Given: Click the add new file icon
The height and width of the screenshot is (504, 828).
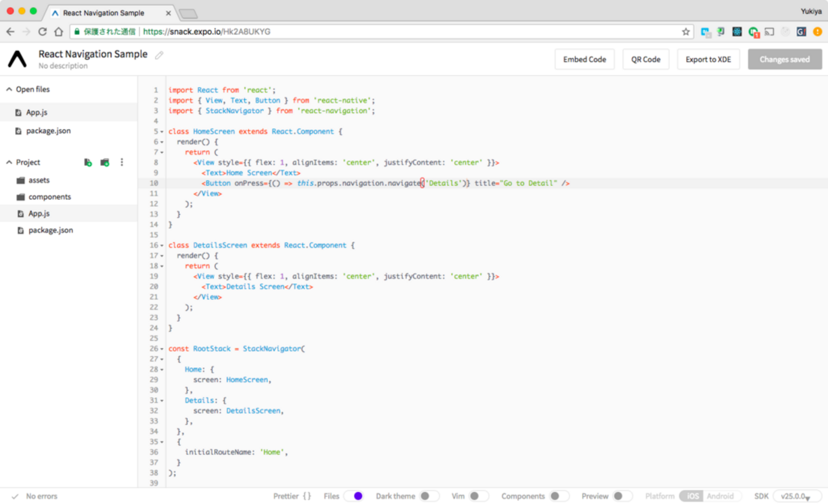Looking at the screenshot, I should pos(88,162).
